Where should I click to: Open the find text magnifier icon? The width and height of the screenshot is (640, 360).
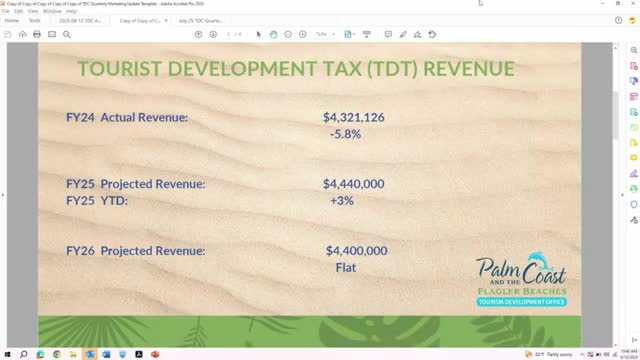click(x=67, y=35)
